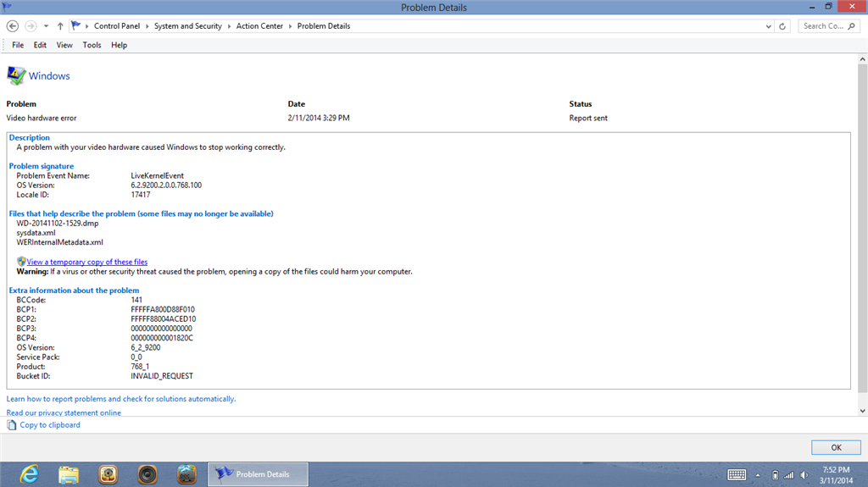Open the Edit menu
The height and width of the screenshot is (487, 868).
pyautogui.click(x=40, y=45)
